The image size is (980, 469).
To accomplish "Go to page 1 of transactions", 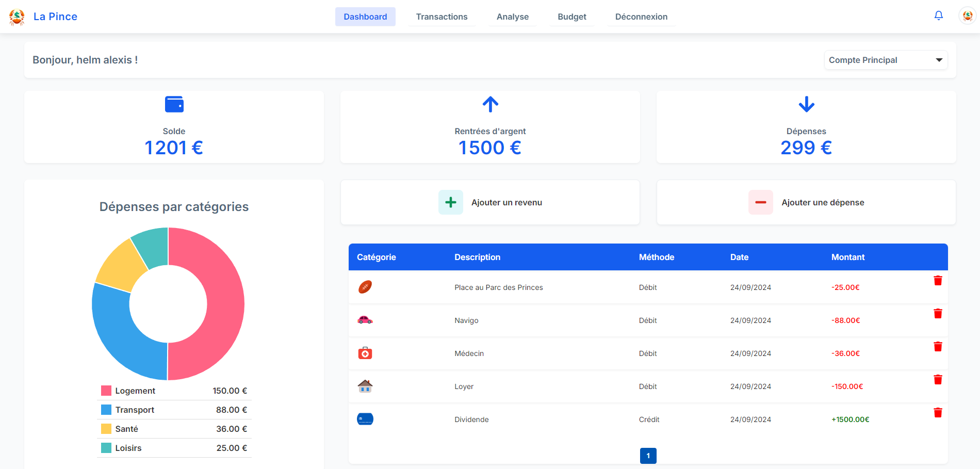I will (x=648, y=456).
